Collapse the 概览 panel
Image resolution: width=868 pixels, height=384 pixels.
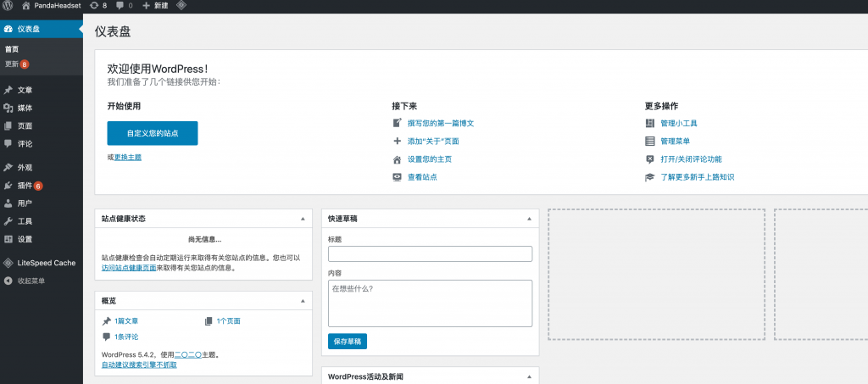(303, 301)
